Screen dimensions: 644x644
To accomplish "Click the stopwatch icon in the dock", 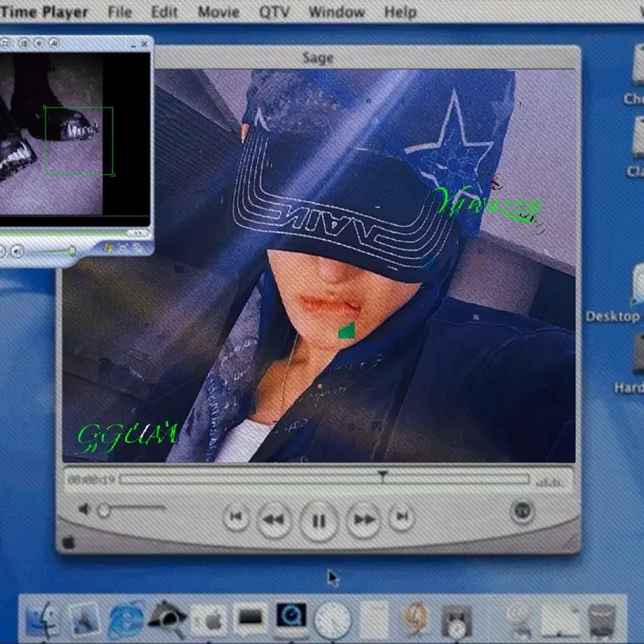I will pyautogui.click(x=456, y=621).
